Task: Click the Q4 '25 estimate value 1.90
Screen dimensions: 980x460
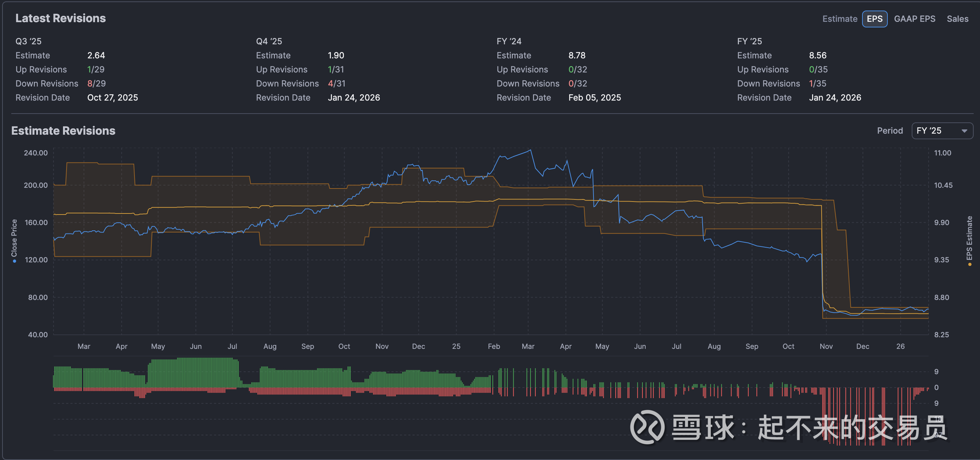Action: 335,56
